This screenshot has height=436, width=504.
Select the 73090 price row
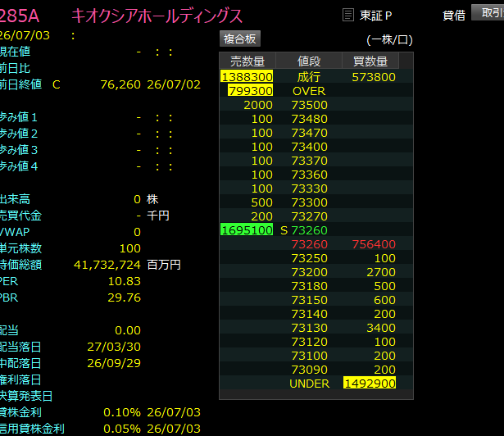click(316, 370)
